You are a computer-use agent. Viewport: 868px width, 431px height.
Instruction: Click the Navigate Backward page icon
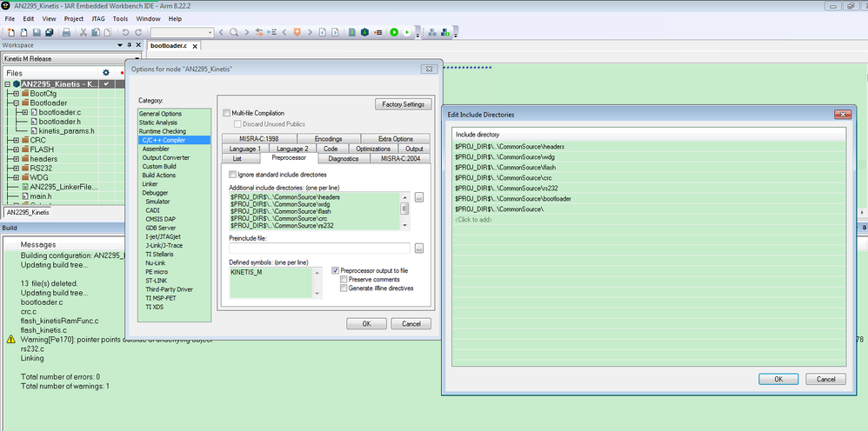click(322, 33)
